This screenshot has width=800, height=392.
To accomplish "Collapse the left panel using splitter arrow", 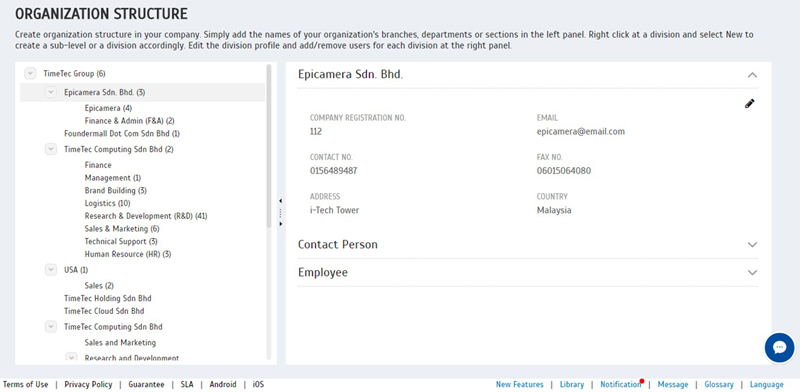I will point(281,201).
